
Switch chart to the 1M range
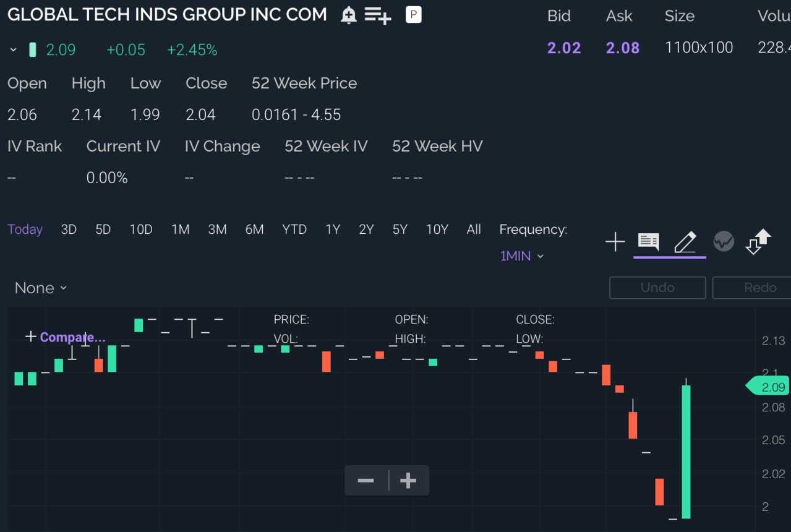click(181, 230)
